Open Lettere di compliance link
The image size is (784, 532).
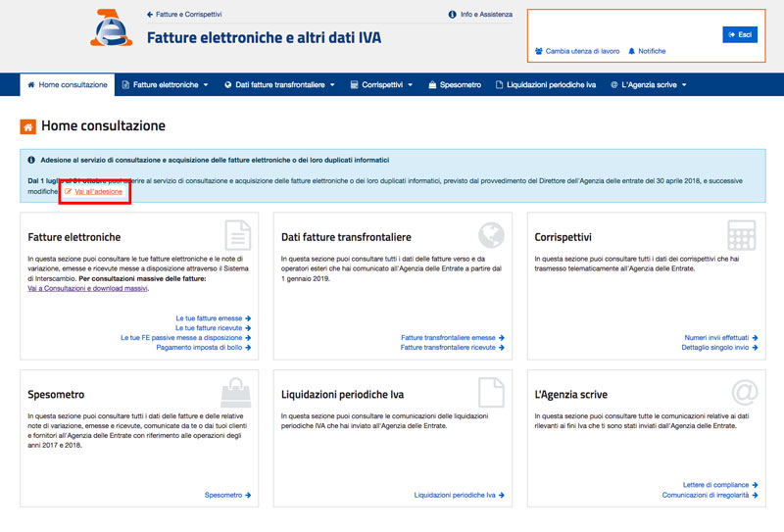click(720, 485)
